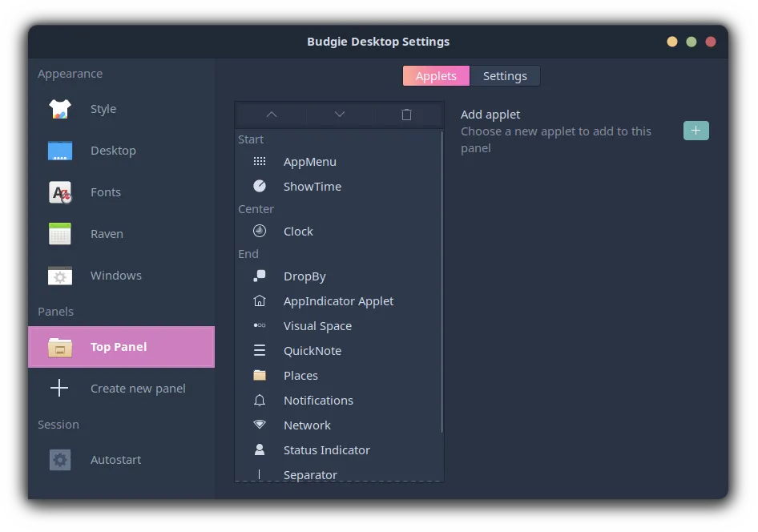Move applet up with the up chevron
Viewport: 758px width, 532px height.
coord(271,115)
